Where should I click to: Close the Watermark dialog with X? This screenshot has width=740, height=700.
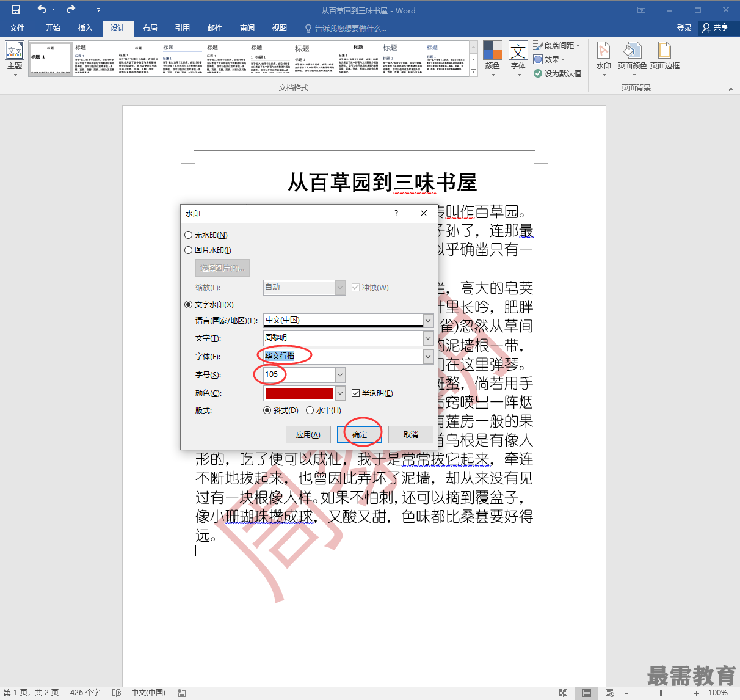(x=424, y=213)
